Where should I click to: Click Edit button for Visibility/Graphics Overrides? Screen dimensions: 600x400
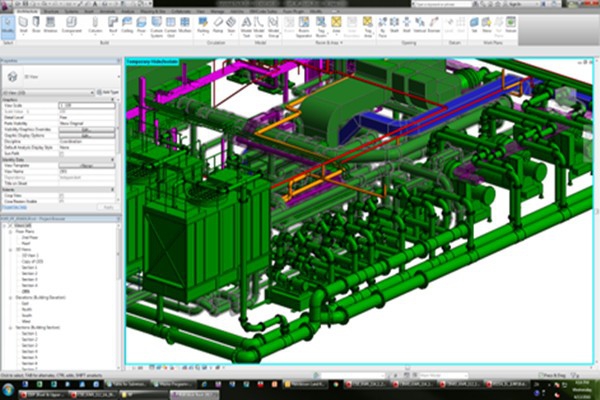(x=88, y=130)
